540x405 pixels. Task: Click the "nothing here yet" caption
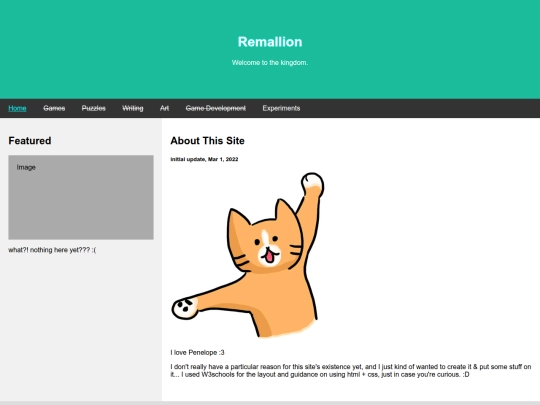click(x=52, y=250)
